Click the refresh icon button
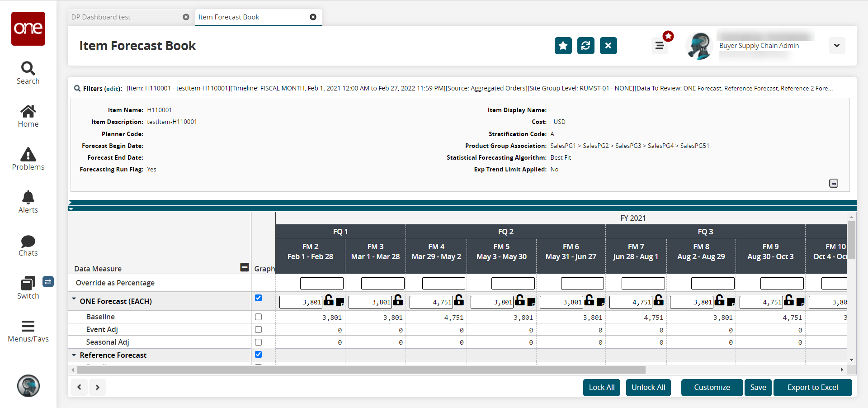868x408 pixels. tap(585, 46)
